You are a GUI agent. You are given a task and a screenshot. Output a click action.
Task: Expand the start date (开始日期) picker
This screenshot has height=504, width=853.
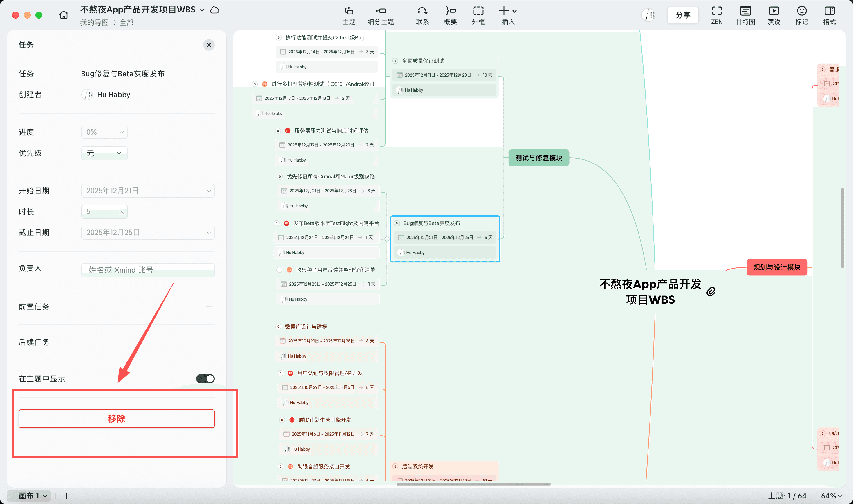pyautogui.click(x=209, y=191)
